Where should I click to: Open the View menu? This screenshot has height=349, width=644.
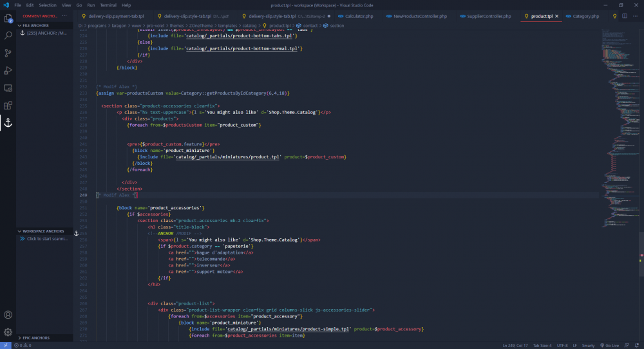tap(66, 5)
